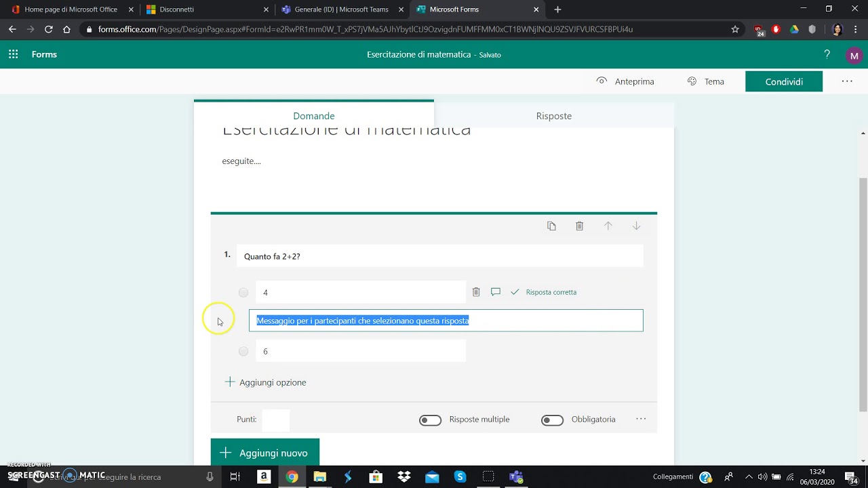Open red hand adblock extension
This screenshot has width=868, height=488.
(x=776, y=29)
